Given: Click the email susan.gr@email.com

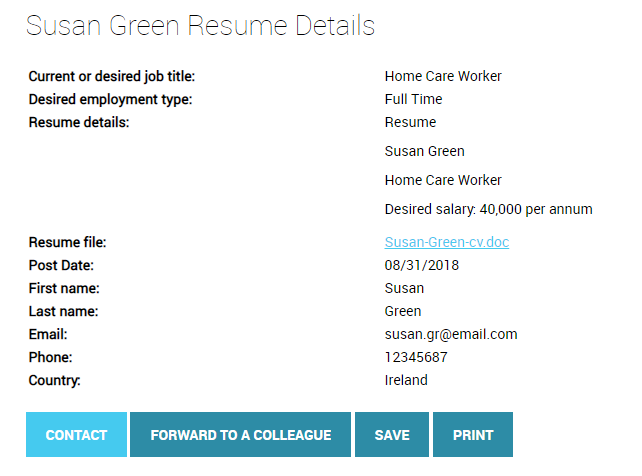Looking at the screenshot, I should (451, 334).
